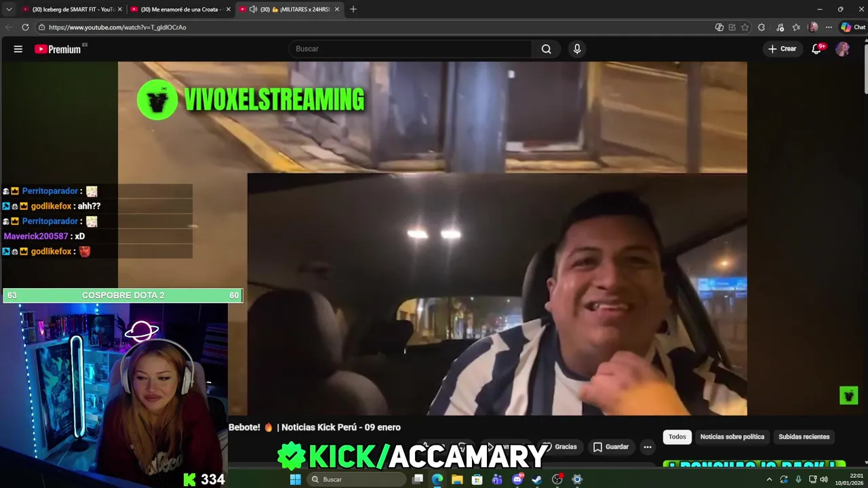Close the Iceberg de SMART FIT tab
The width and height of the screenshot is (868, 488).
point(119,9)
